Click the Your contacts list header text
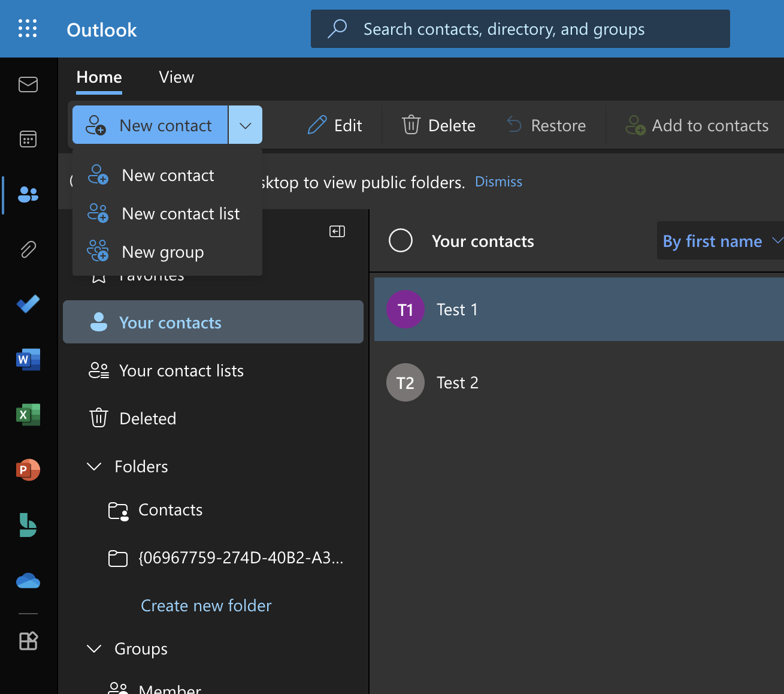The image size is (784, 694). coord(483,241)
